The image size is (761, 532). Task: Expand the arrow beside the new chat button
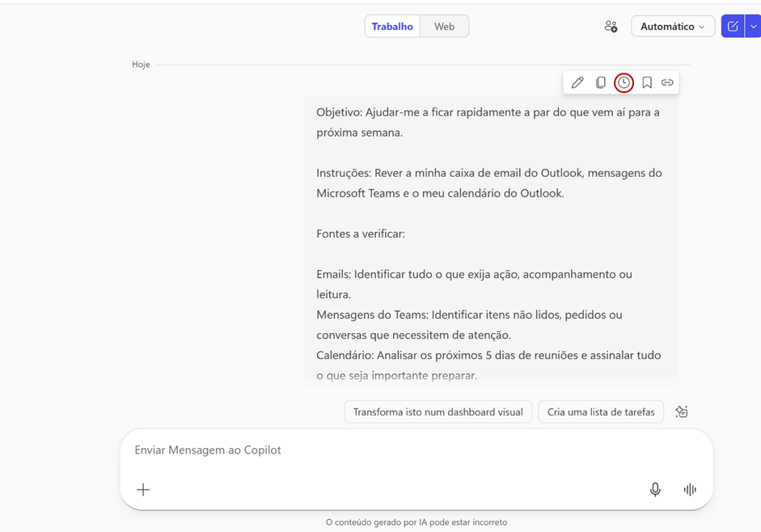coord(754,27)
